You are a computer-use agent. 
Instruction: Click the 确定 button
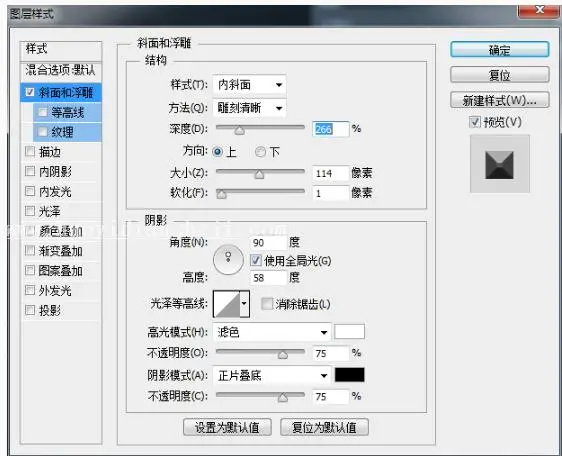(x=499, y=49)
